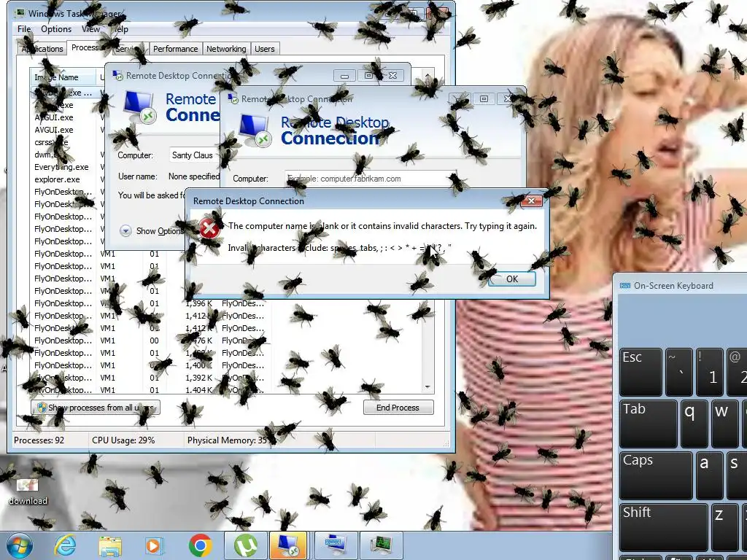Open the download desktop icon

(x=27, y=491)
